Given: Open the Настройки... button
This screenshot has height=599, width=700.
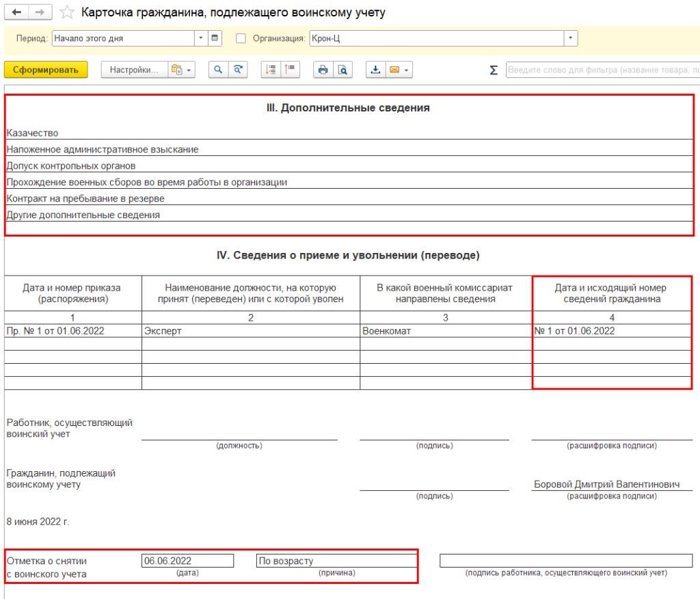Looking at the screenshot, I should (135, 70).
